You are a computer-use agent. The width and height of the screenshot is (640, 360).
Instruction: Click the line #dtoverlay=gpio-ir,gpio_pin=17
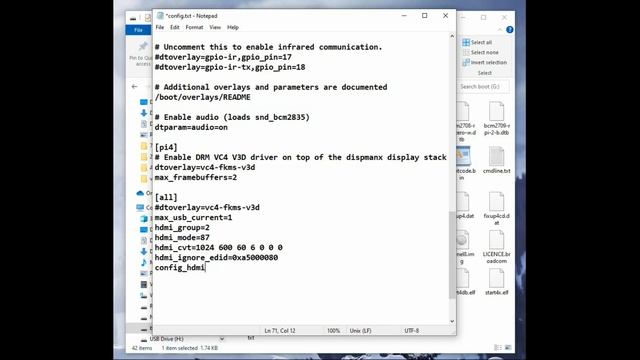point(223,57)
